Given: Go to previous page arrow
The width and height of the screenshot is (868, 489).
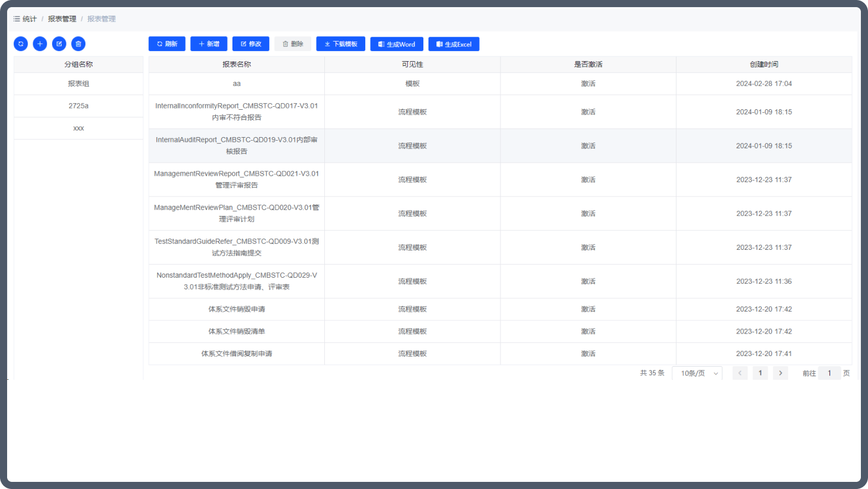Looking at the screenshot, I should 740,373.
